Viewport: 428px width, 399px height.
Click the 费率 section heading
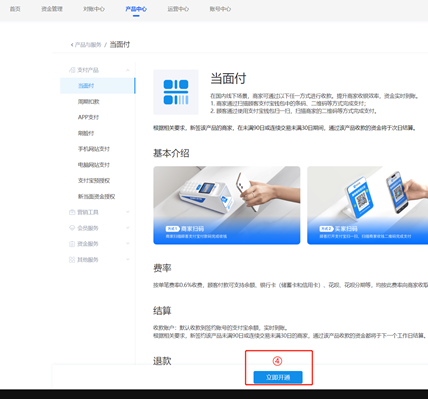[162, 268]
